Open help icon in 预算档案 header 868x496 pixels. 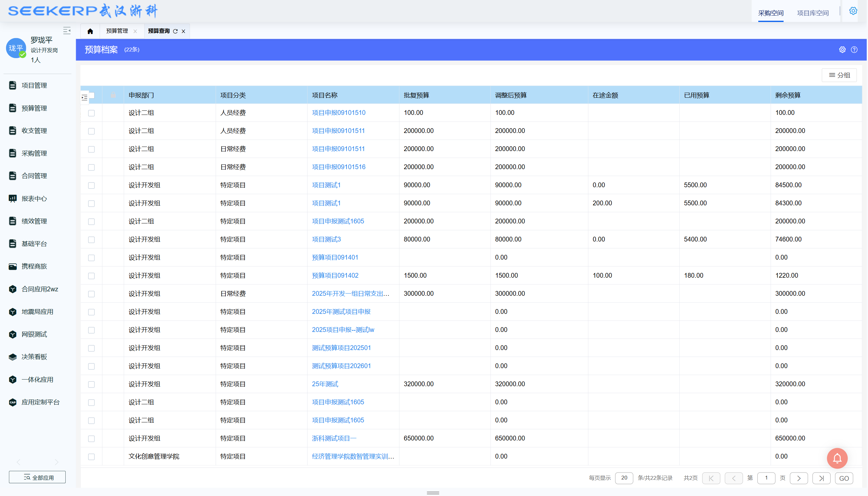pyautogui.click(x=854, y=50)
